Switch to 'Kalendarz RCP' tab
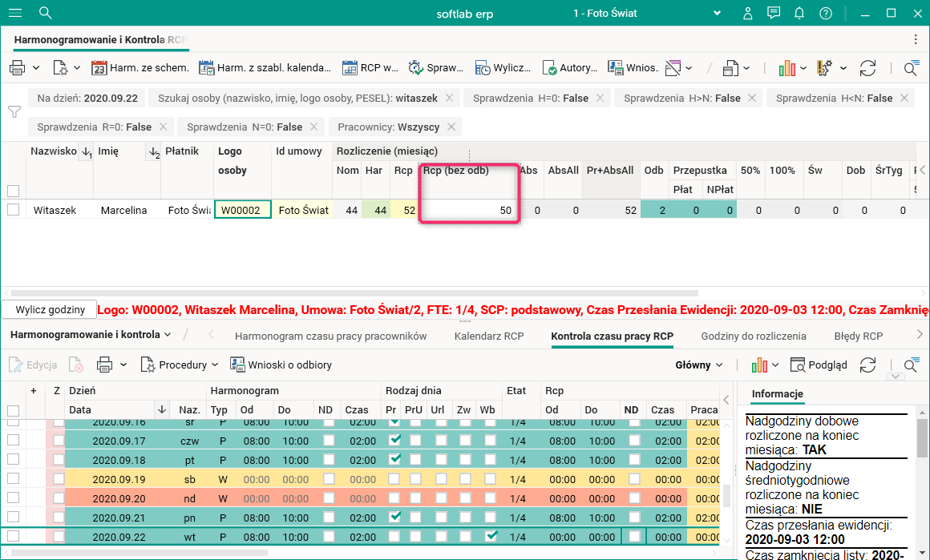This screenshot has width=930, height=560. [x=488, y=336]
